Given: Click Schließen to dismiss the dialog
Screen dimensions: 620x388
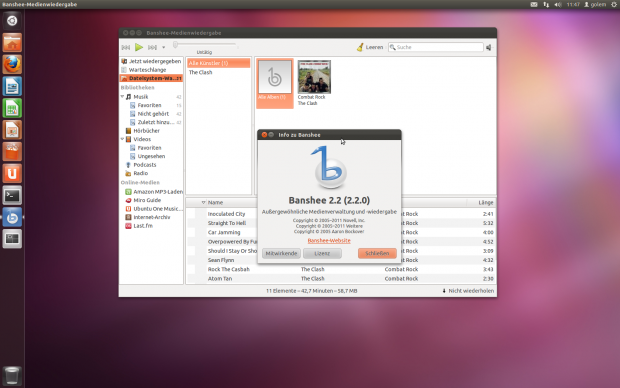Looking at the screenshot, I should (377, 253).
